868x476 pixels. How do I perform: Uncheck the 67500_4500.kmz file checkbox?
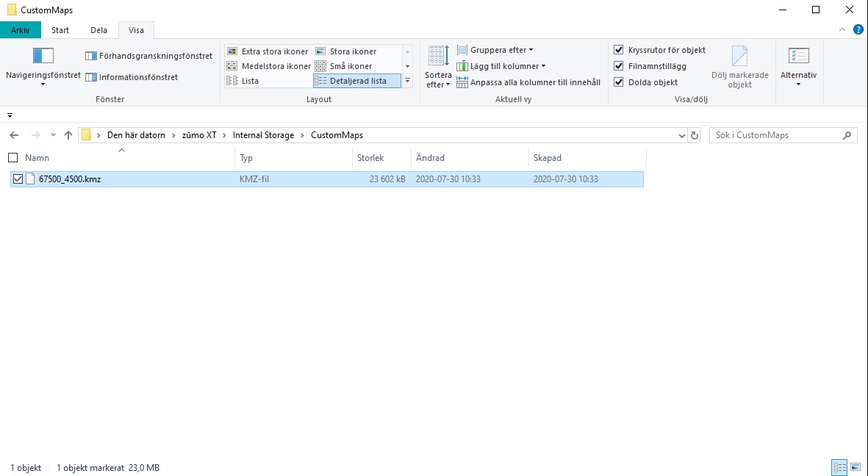click(x=18, y=178)
